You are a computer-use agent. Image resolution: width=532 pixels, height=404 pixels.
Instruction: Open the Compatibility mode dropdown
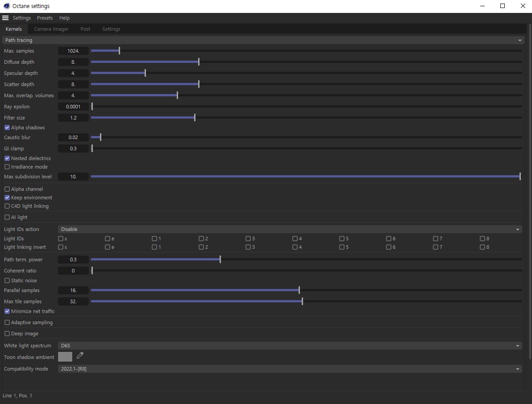290,369
